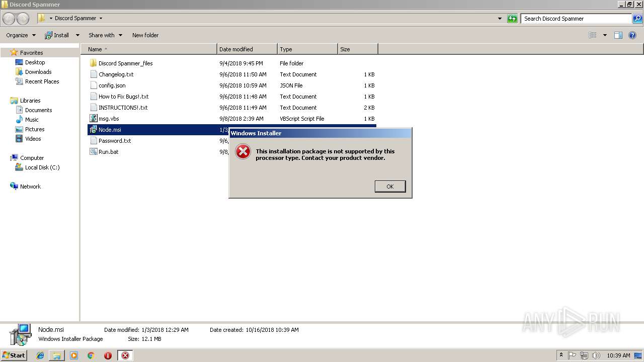Launch Google Chrome from the taskbar

pyautogui.click(x=91, y=355)
